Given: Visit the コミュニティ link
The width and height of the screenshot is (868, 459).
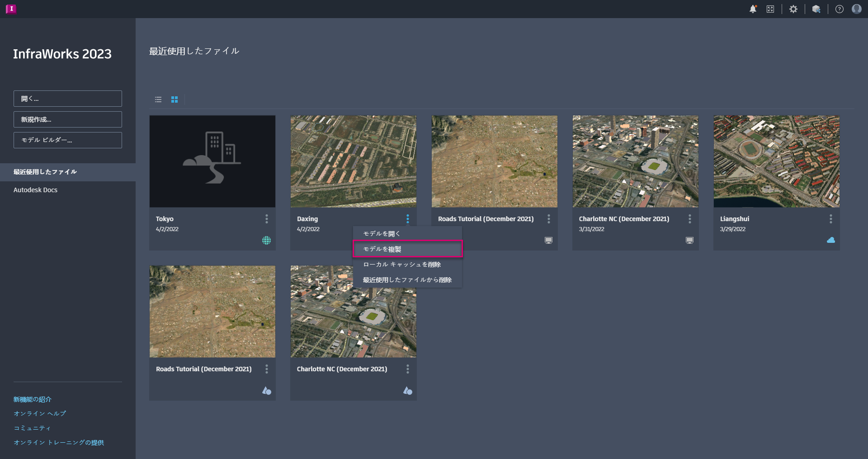Looking at the screenshot, I should [x=32, y=428].
